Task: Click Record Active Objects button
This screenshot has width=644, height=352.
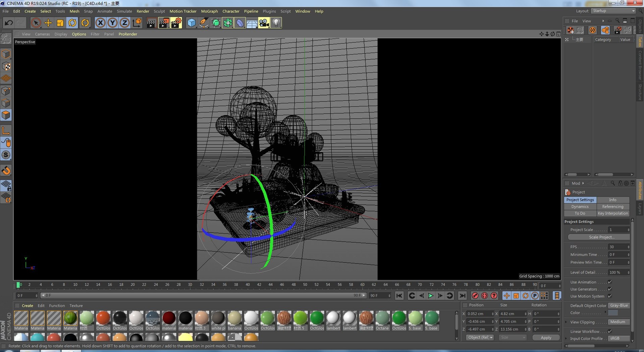Action: (475, 296)
